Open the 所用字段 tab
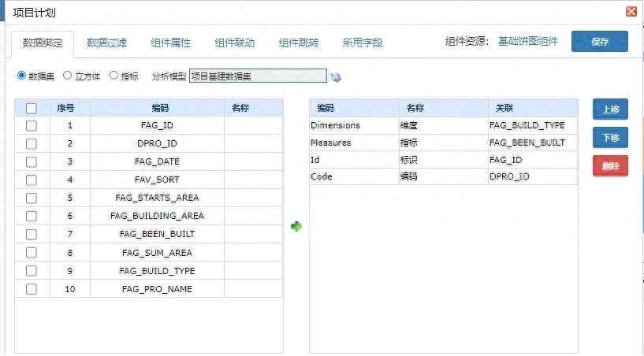This screenshot has height=356, width=644. click(x=363, y=43)
